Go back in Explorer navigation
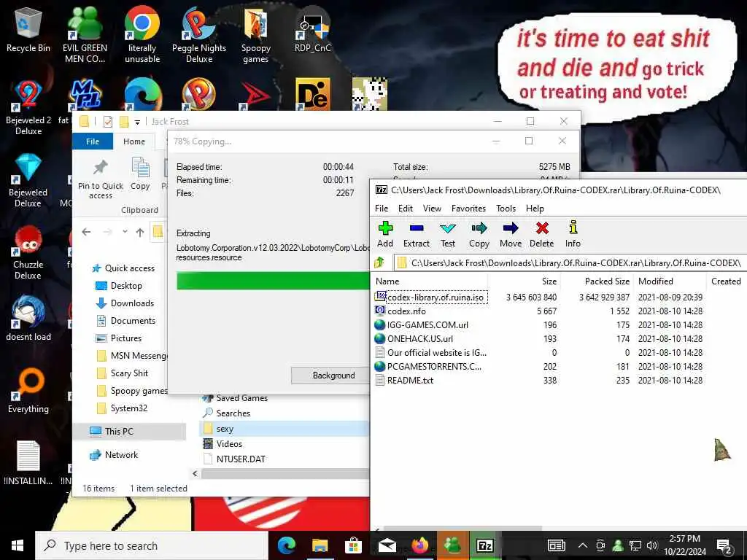 (x=86, y=232)
